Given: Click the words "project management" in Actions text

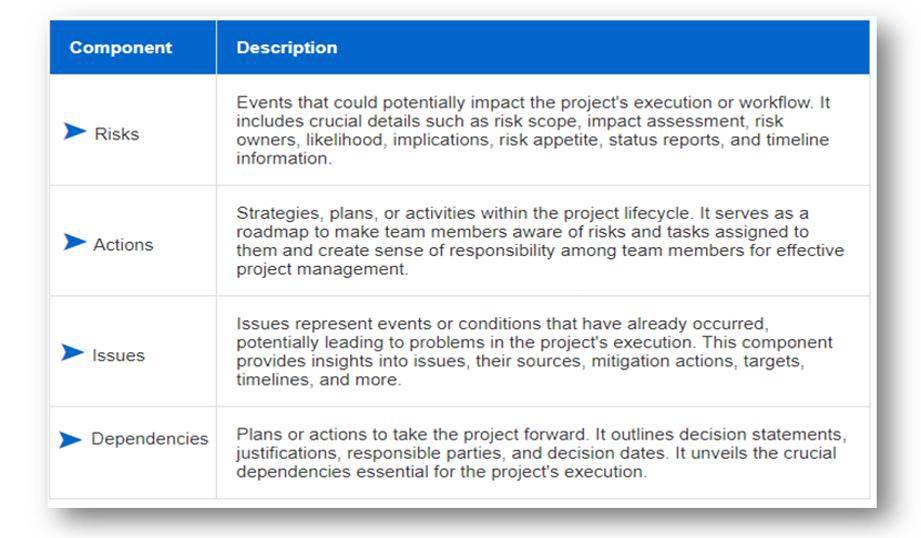Looking at the screenshot, I should [321, 269].
